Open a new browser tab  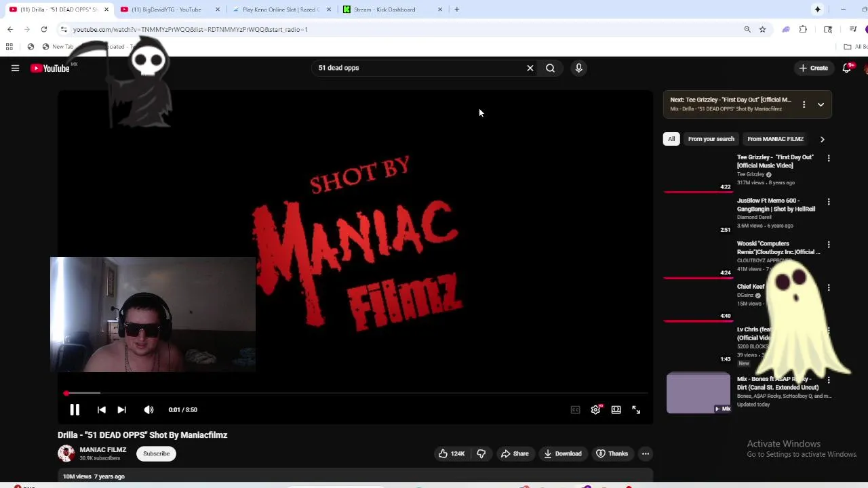point(456,9)
